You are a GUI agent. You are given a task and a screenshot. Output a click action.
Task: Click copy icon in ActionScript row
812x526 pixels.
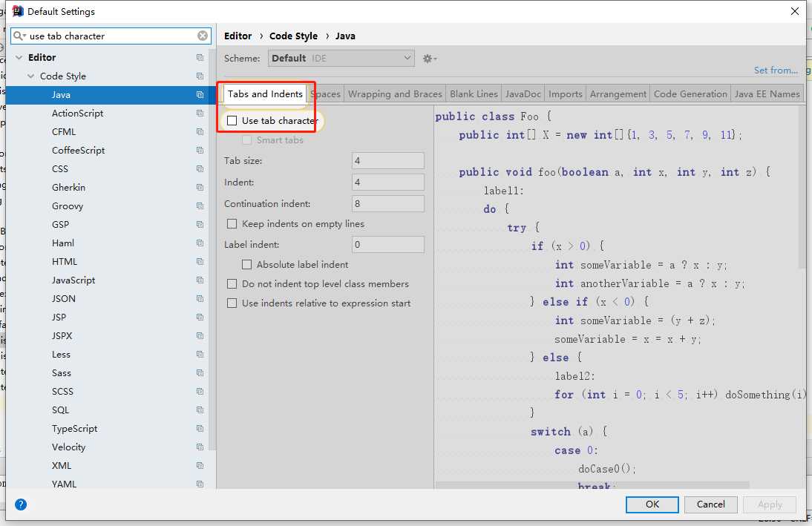200,114
